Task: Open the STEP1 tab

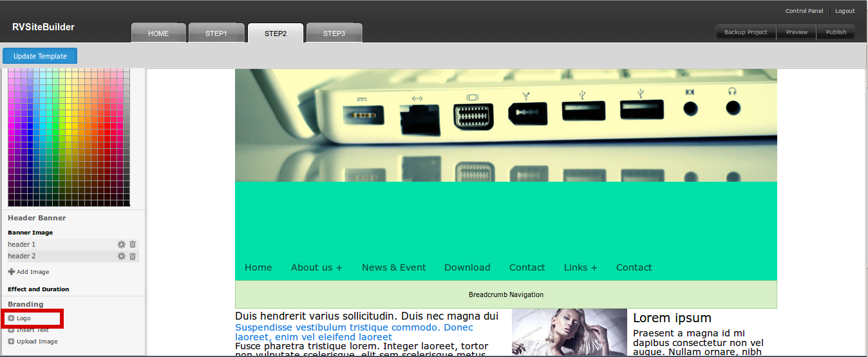Action: pos(216,34)
